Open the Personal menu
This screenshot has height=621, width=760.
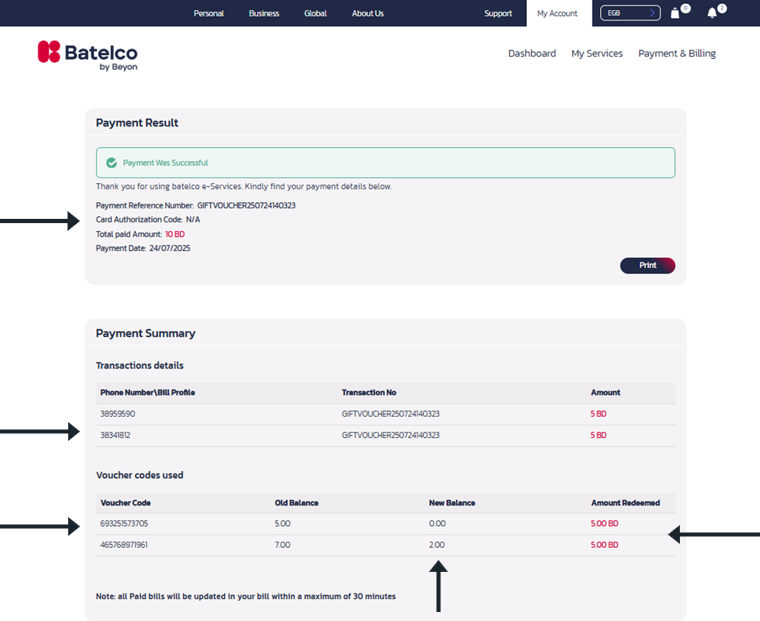208,13
